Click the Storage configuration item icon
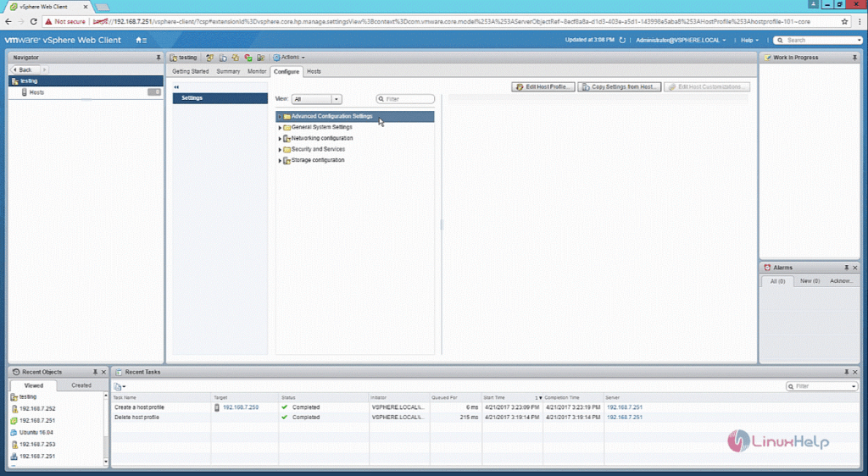868x476 pixels. point(287,160)
